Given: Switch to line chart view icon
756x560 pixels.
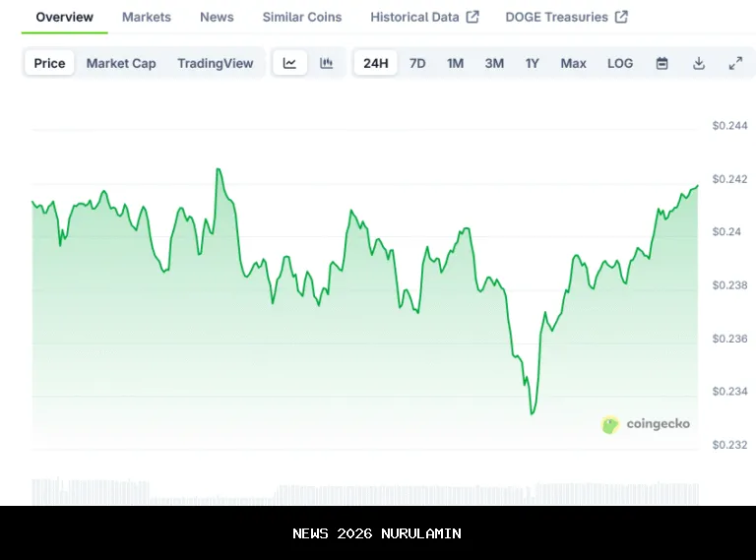Looking at the screenshot, I should pos(289,63).
